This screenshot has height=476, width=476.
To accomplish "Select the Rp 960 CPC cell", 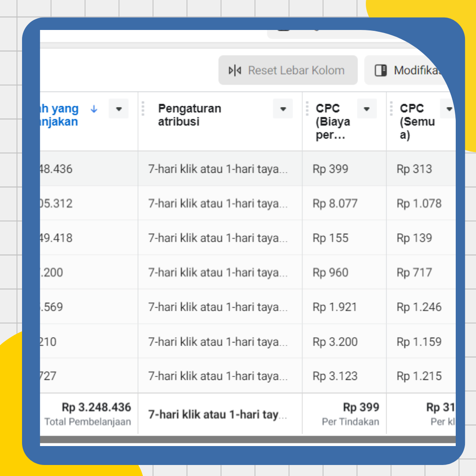I will click(331, 273).
